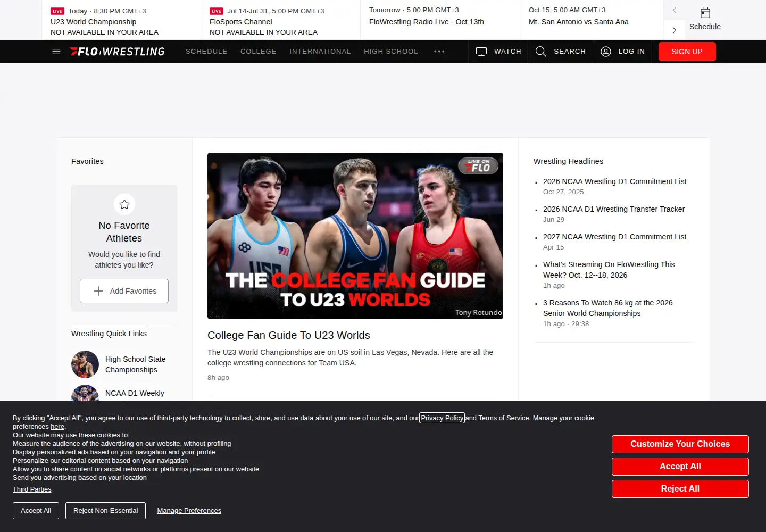The width and height of the screenshot is (766, 532).
Task: Open the U23 World Championship live event
Action: click(x=122, y=20)
